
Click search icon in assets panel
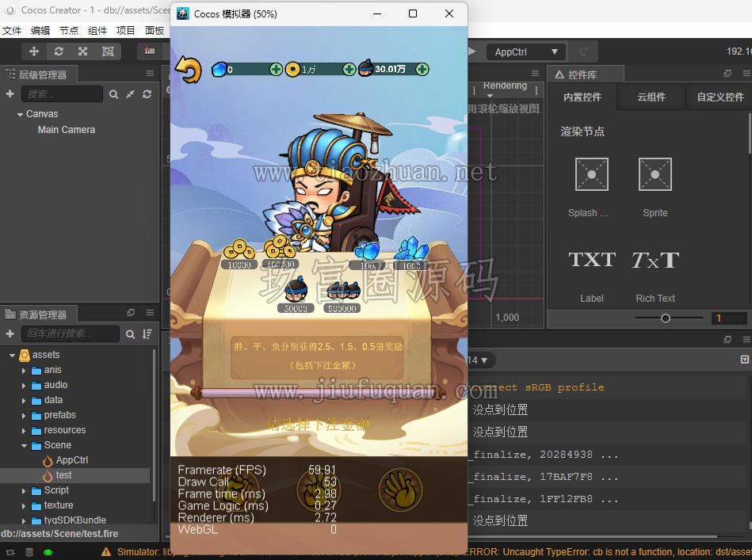[131, 334]
